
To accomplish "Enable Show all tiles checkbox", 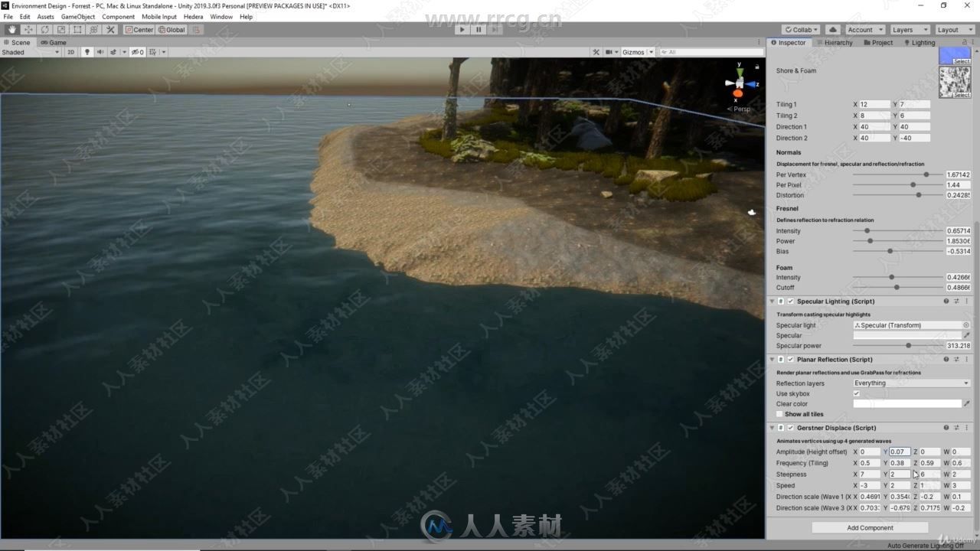I will [779, 414].
